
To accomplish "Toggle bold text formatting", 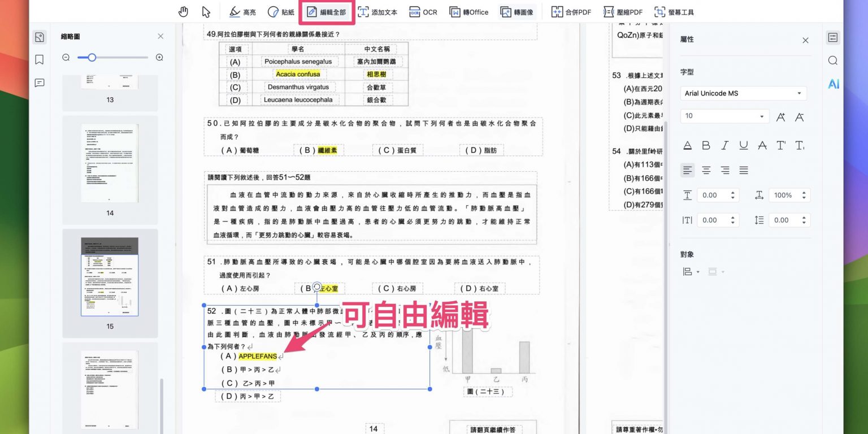I will (706, 145).
